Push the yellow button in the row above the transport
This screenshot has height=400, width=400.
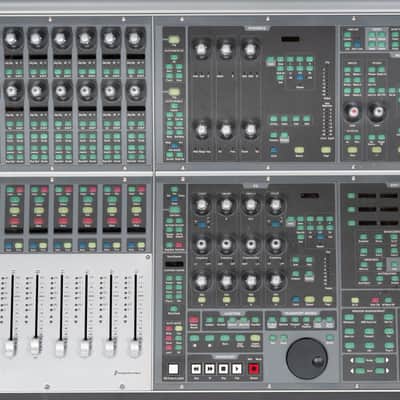pyautogui.click(x=255, y=338)
